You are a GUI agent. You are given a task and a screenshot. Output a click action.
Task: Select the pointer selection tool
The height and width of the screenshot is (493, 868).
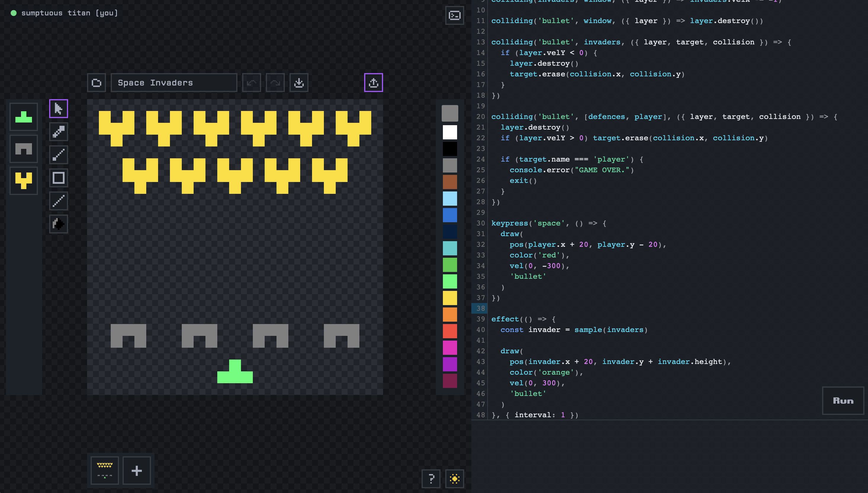point(59,109)
